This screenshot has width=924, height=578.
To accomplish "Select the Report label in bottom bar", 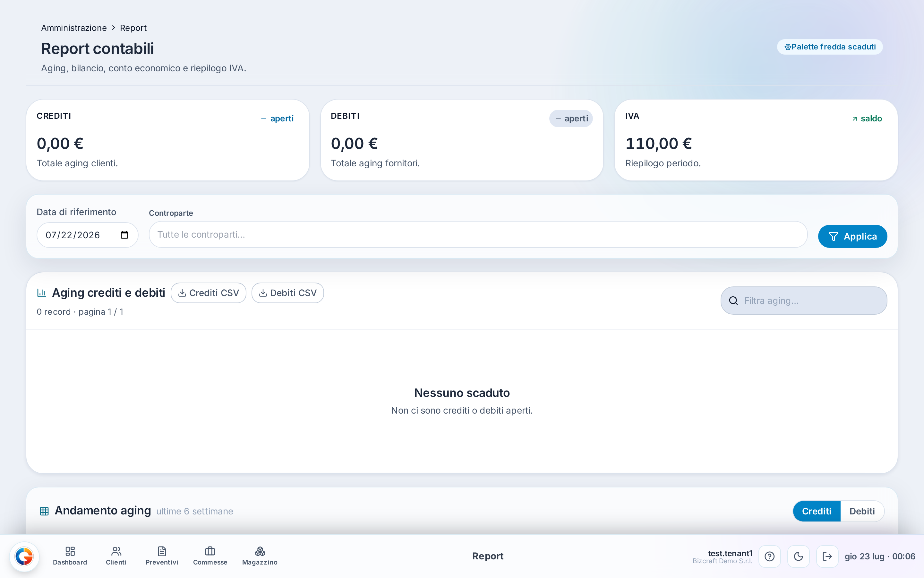I will (x=488, y=556).
